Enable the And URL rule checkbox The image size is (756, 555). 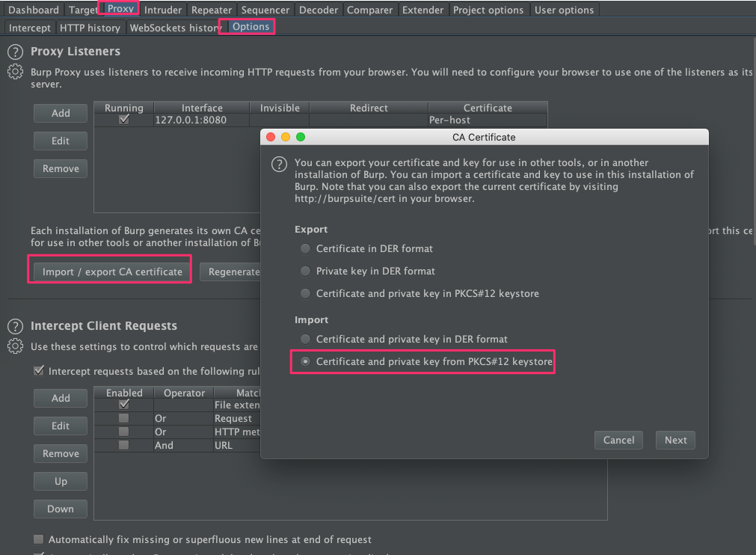tap(124, 445)
